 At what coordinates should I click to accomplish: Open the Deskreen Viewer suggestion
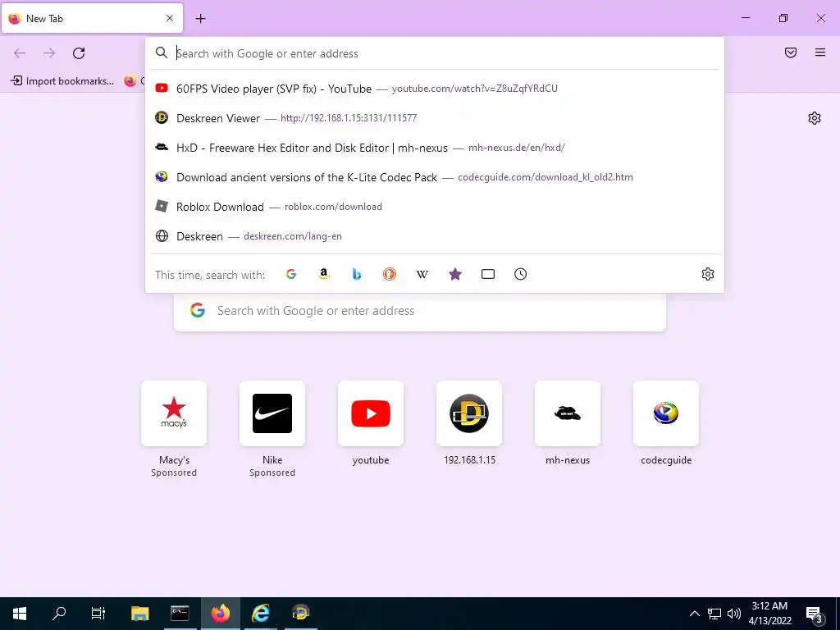pos(435,118)
